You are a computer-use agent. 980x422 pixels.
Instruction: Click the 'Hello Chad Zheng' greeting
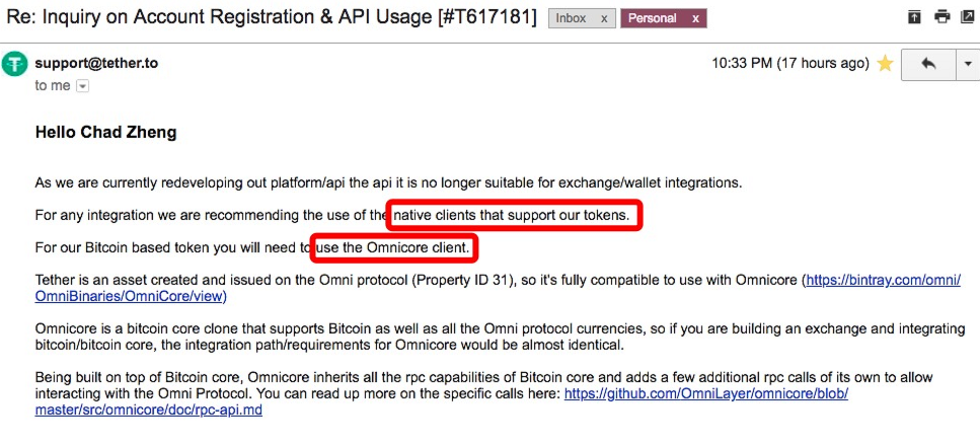pyautogui.click(x=106, y=132)
